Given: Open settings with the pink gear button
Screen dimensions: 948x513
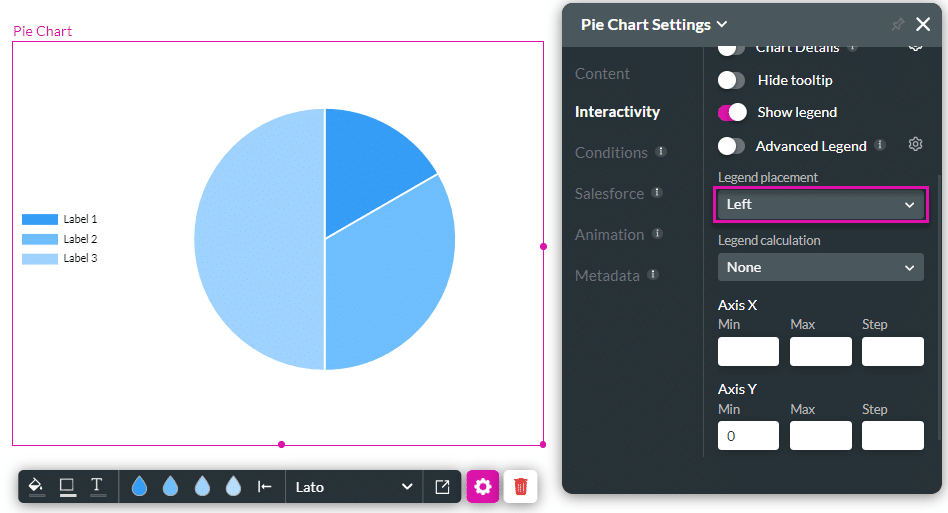Looking at the screenshot, I should [x=483, y=487].
